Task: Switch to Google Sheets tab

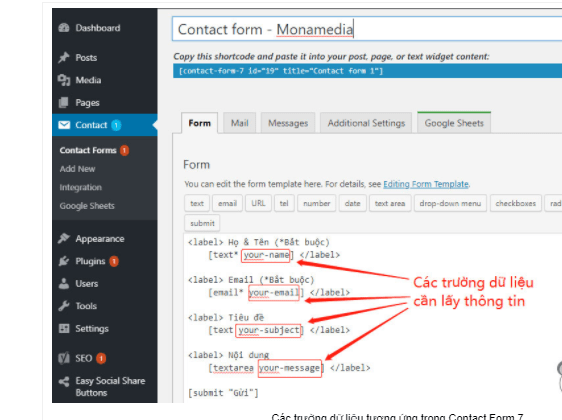Action: [x=454, y=123]
